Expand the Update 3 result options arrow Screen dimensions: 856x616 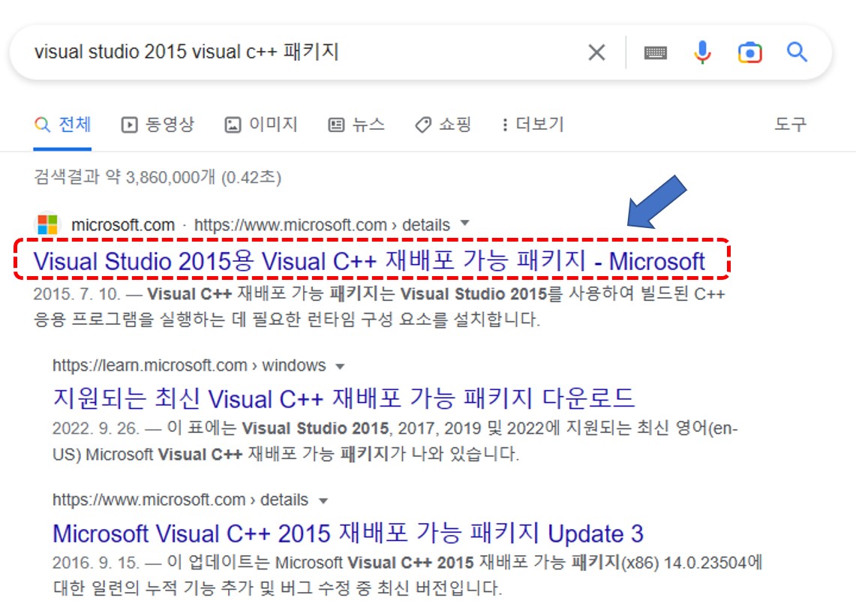point(323,500)
